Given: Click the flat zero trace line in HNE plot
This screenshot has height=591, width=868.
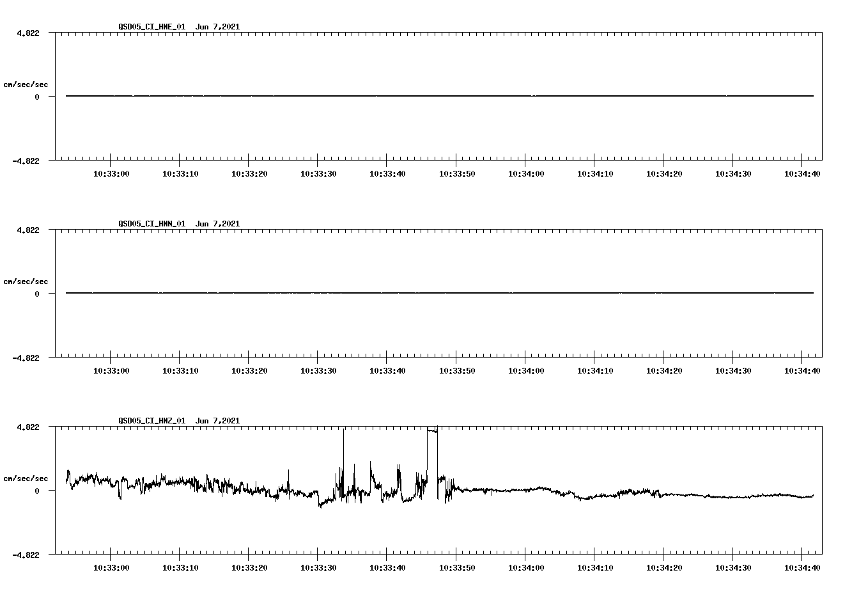Looking at the screenshot, I should 440,96.
